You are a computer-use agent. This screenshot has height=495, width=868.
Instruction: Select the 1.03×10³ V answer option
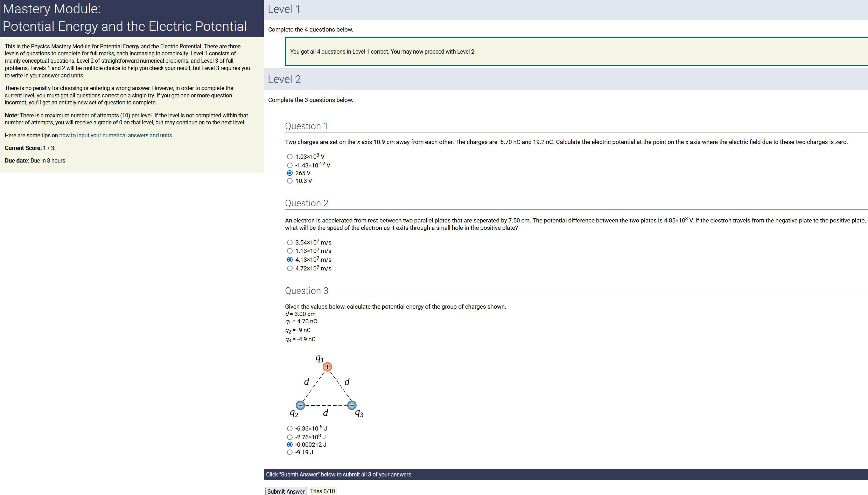[x=289, y=157]
